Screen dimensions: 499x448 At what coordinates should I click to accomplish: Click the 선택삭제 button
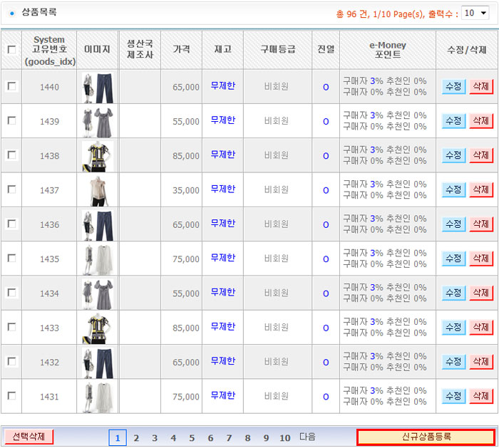(x=29, y=437)
